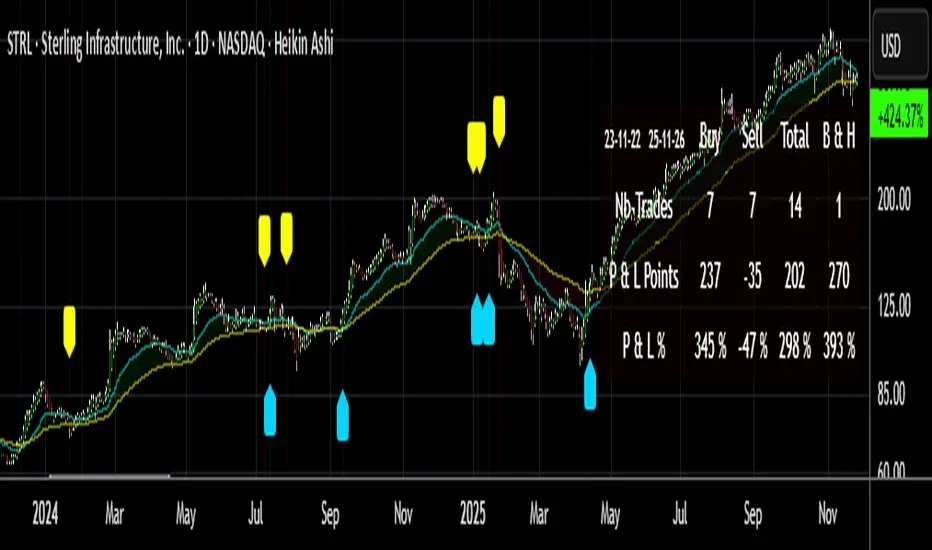
Task: Click the Mar tick right after 2024
Action: click(x=114, y=513)
